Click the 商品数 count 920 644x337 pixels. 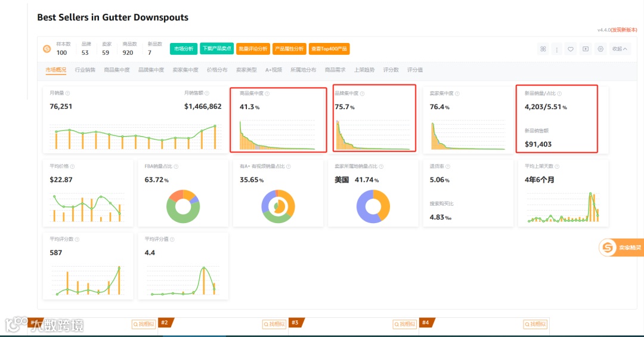click(128, 52)
